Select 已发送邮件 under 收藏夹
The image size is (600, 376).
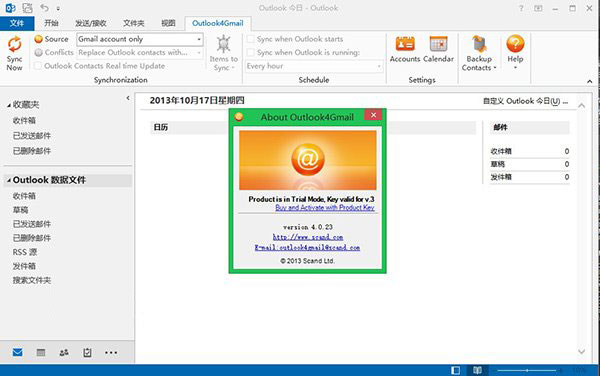tap(32, 136)
